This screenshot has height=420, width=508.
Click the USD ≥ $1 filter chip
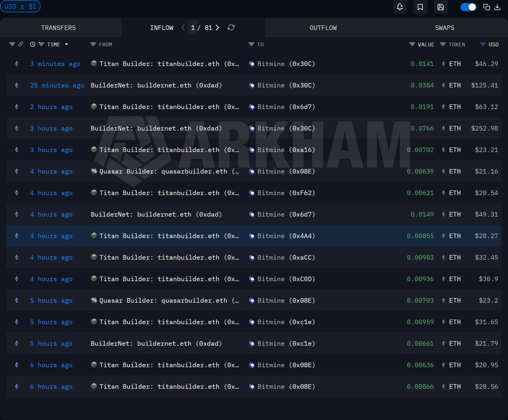pyautogui.click(x=20, y=6)
